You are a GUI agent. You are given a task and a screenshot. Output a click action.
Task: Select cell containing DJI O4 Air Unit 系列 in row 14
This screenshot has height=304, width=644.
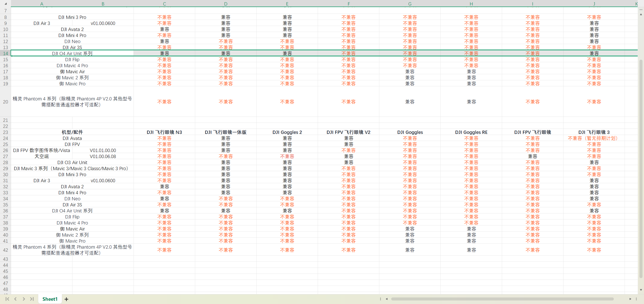[x=72, y=53]
